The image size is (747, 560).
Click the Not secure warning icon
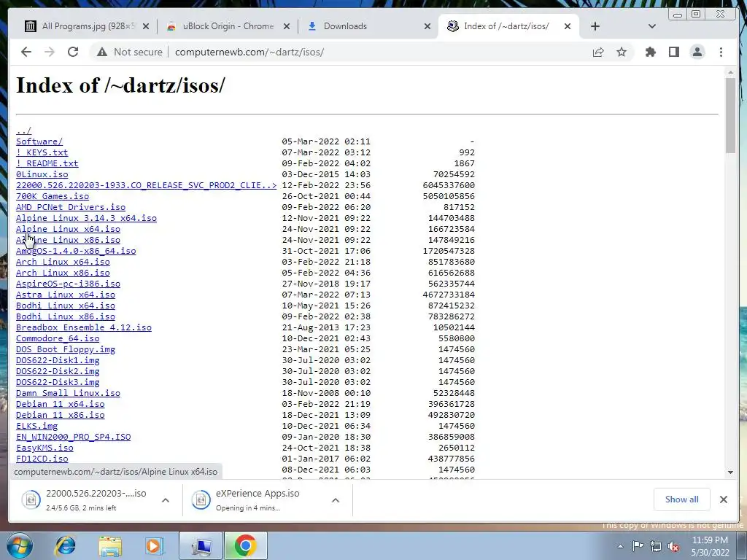click(102, 52)
